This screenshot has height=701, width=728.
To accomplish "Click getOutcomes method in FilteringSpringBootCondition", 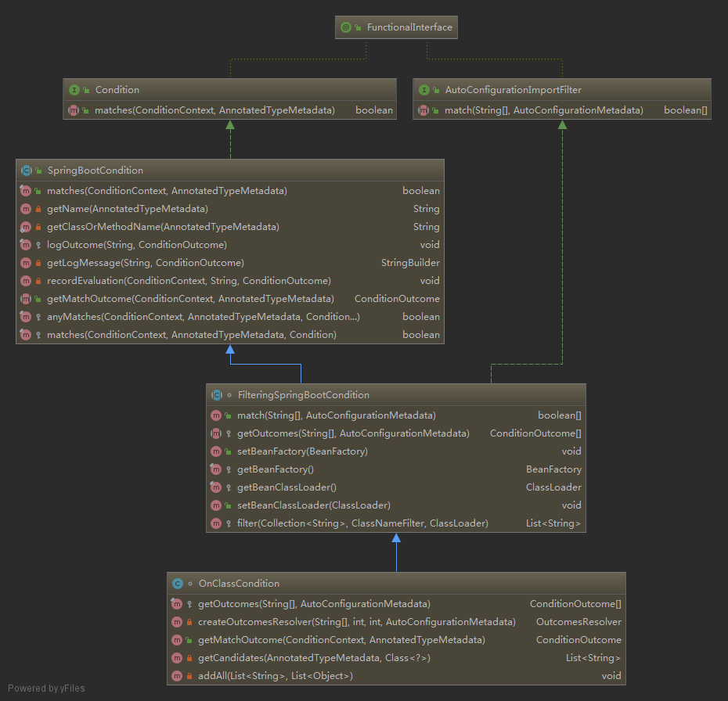I will point(353,433).
